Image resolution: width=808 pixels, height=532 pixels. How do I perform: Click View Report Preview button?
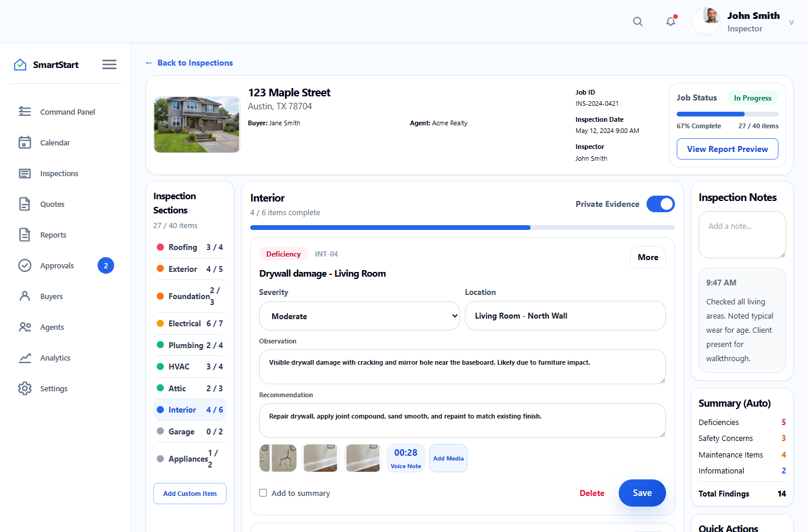click(x=728, y=149)
